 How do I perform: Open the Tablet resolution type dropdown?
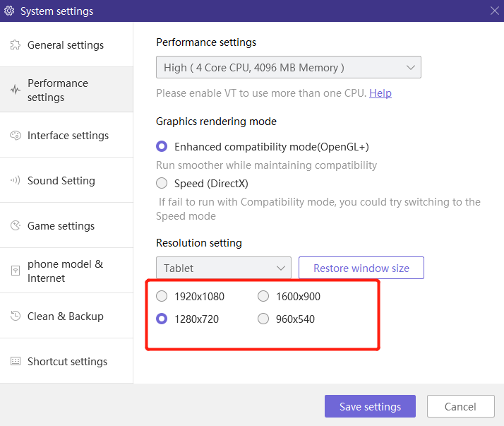[x=223, y=268]
